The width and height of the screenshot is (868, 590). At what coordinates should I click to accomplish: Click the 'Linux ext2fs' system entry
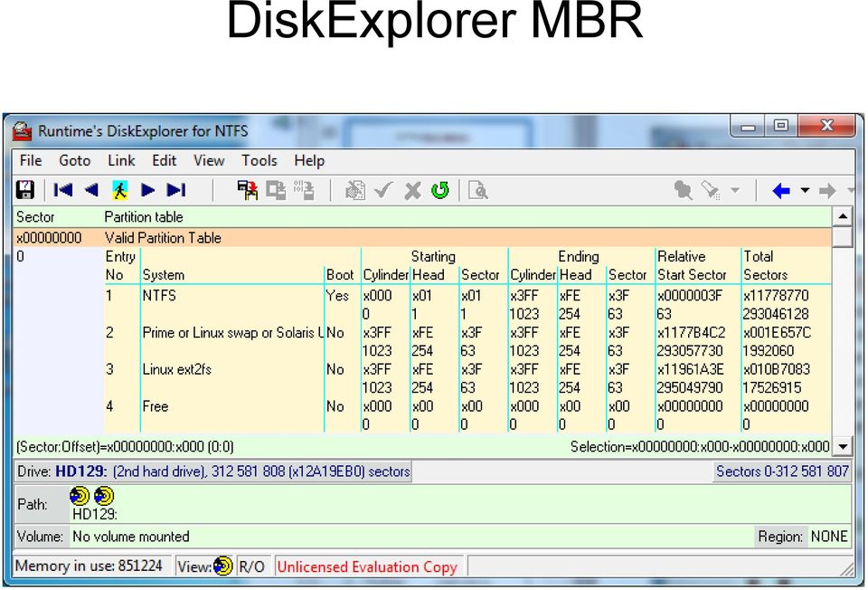[x=176, y=369]
